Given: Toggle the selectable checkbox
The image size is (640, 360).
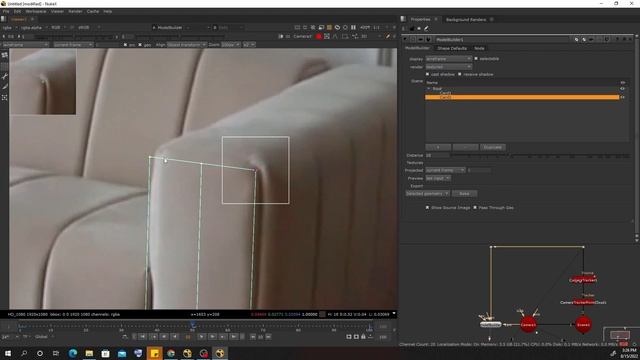Looking at the screenshot, I should pos(476,59).
